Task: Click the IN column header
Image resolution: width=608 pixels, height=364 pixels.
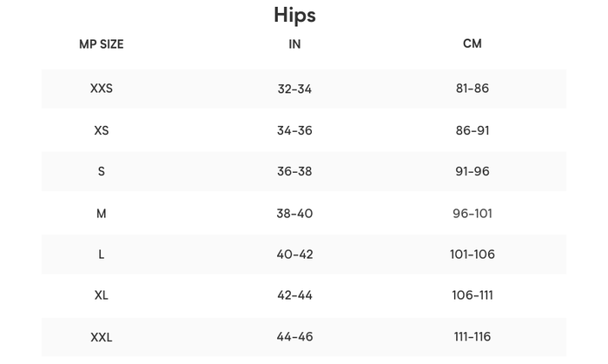Action: 294,44
